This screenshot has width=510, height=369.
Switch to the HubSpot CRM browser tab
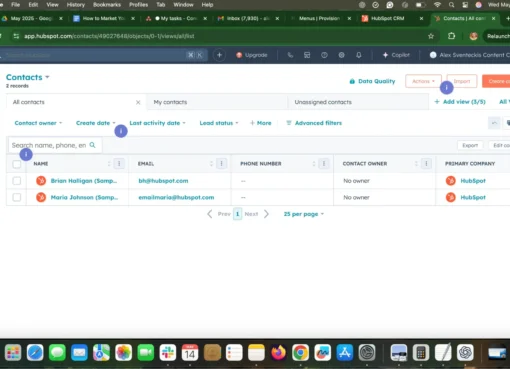point(392,18)
